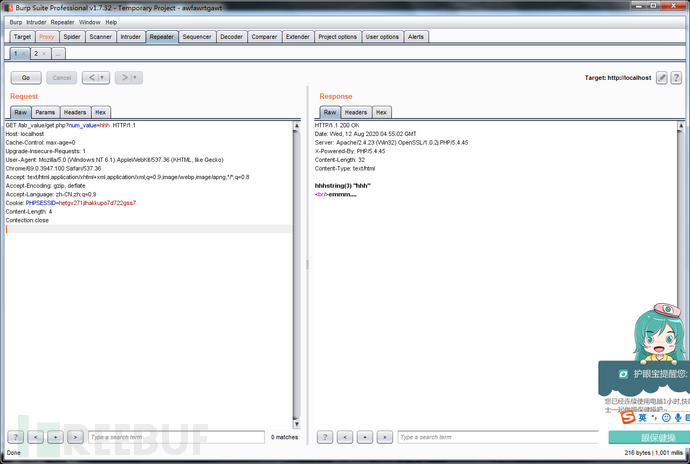
Task: Open the Help menu
Action: click(x=111, y=22)
